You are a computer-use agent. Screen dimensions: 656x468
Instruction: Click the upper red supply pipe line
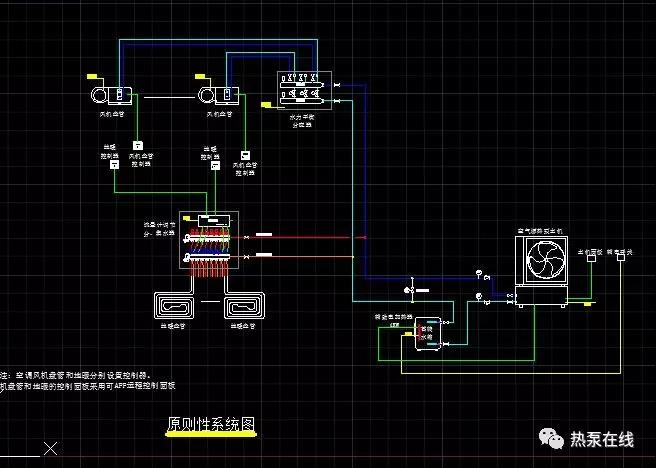pos(300,238)
